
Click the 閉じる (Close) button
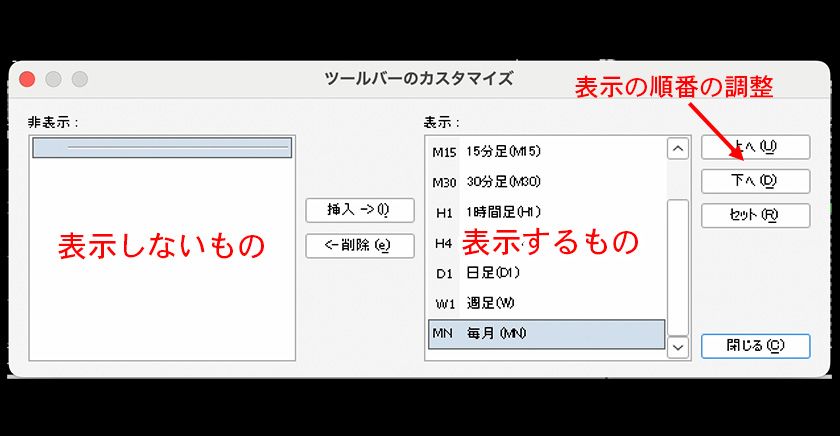pyautogui.click(x=755, y=346)
